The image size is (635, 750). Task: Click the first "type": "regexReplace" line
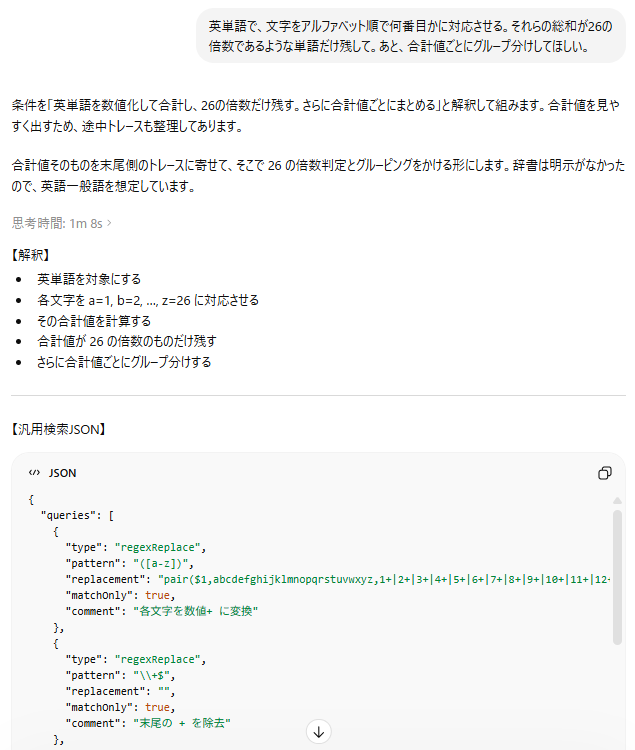[136, 548]
